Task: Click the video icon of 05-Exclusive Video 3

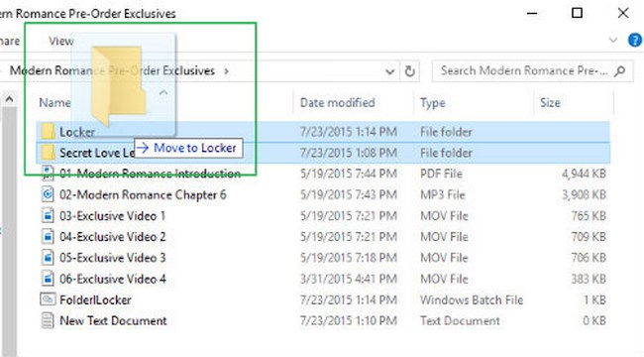Action: pos(48,258)
